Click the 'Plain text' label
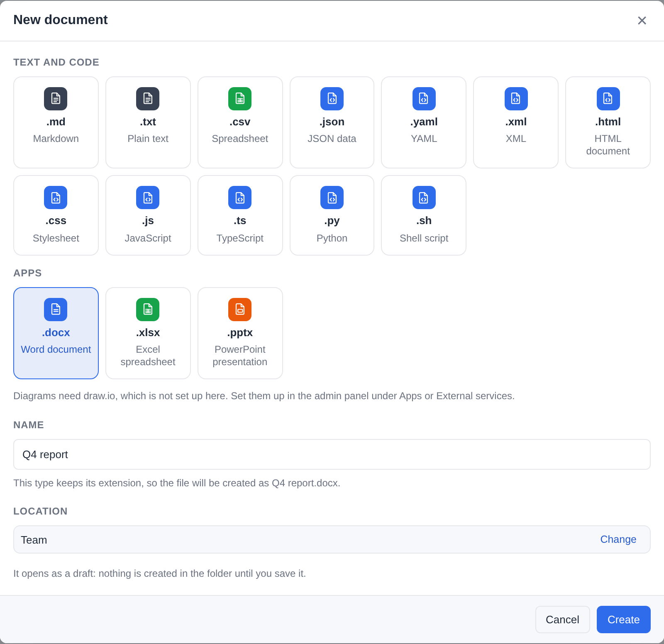 click(x=148, y=139)
